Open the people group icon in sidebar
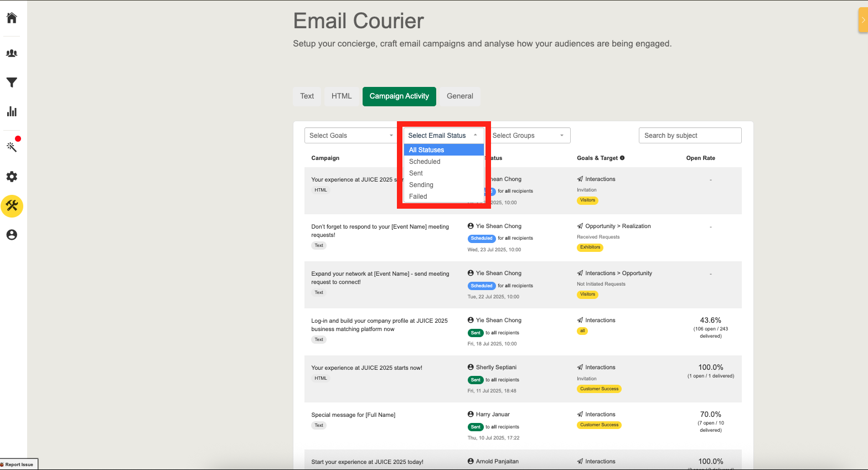The width and height of the screenshot is (868, 470). [x=12, y=53]
